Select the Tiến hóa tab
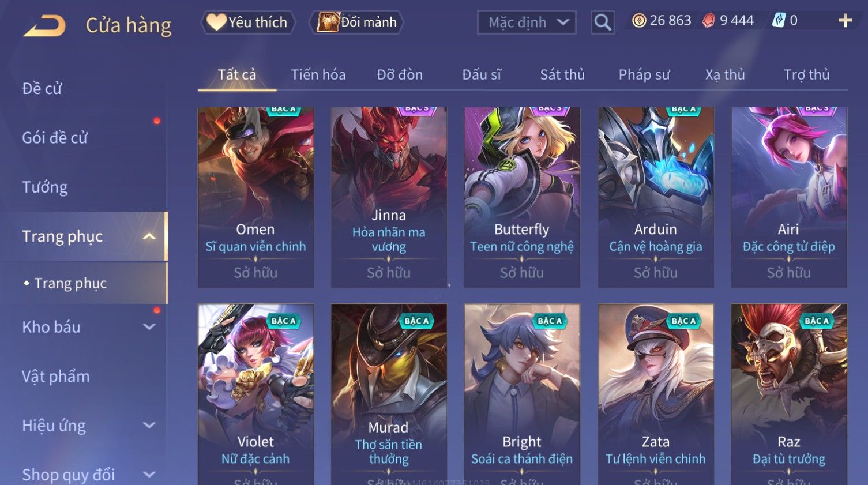This screenshot has width=868, height=485. tap(318, 74)
